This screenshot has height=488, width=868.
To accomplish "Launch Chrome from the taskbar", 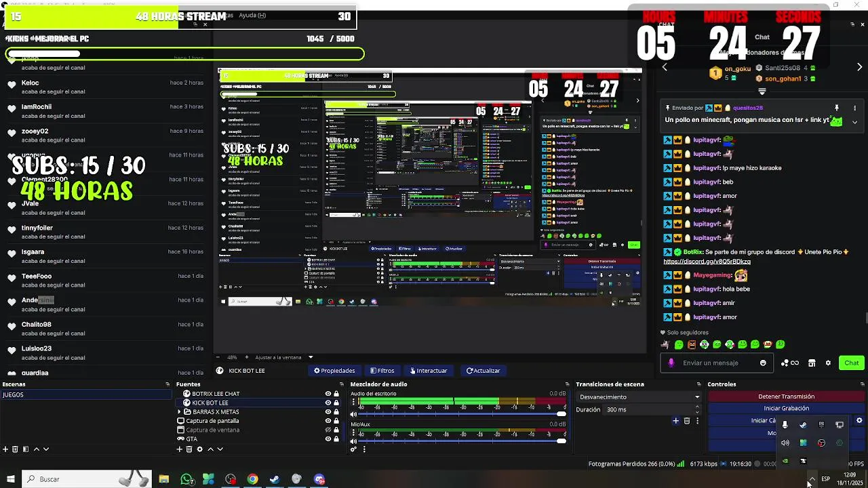I will pos(252,479).
